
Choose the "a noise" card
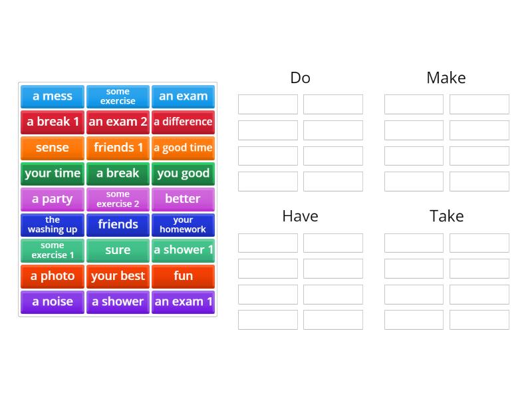(52, 301)
